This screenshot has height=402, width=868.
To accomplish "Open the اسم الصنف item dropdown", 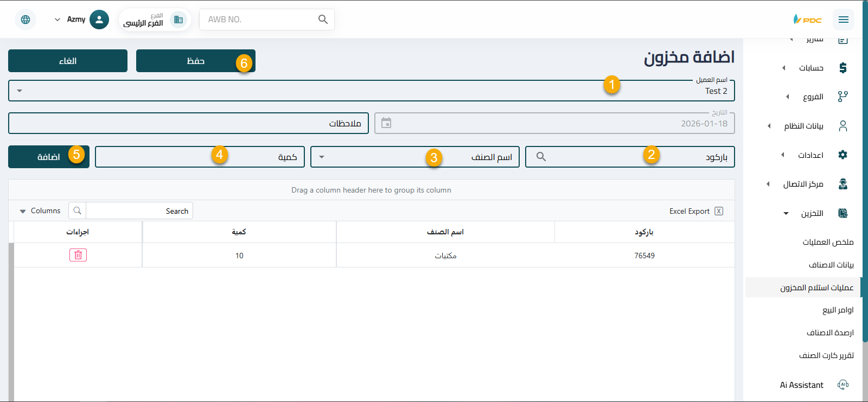I will click(x=322, y=157).
